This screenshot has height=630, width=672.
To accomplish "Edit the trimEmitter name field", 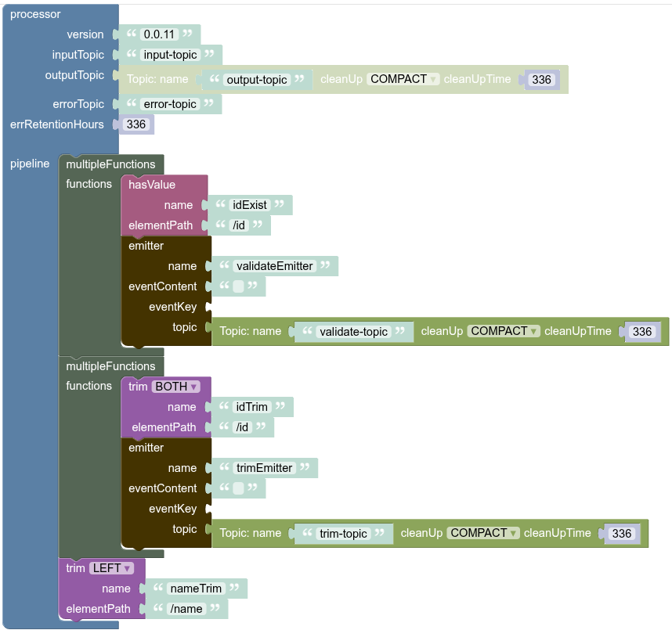I will (x=265, y=468).
